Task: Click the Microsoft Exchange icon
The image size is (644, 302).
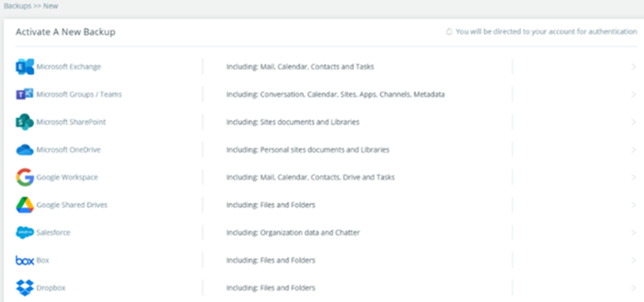Action: [x=25, y=66]
